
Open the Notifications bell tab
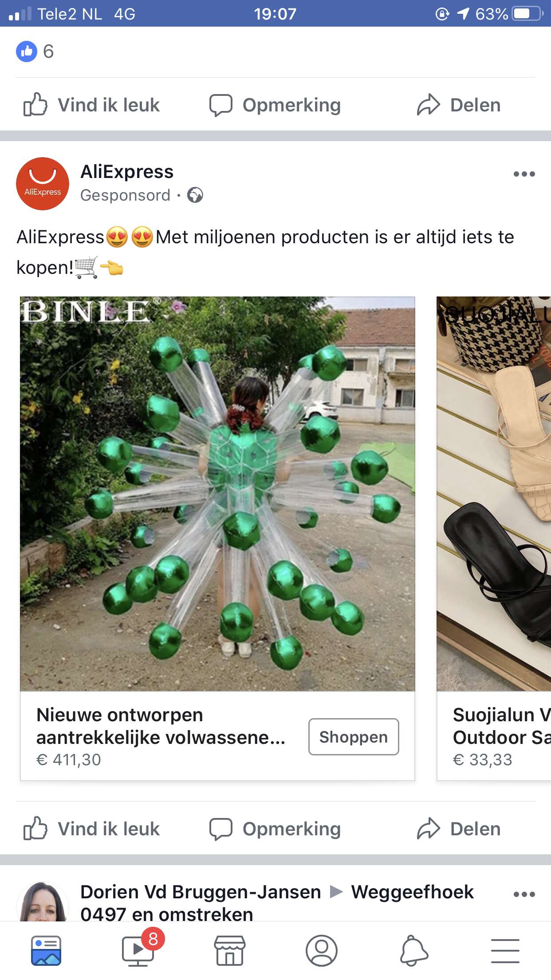pos(414,951)
